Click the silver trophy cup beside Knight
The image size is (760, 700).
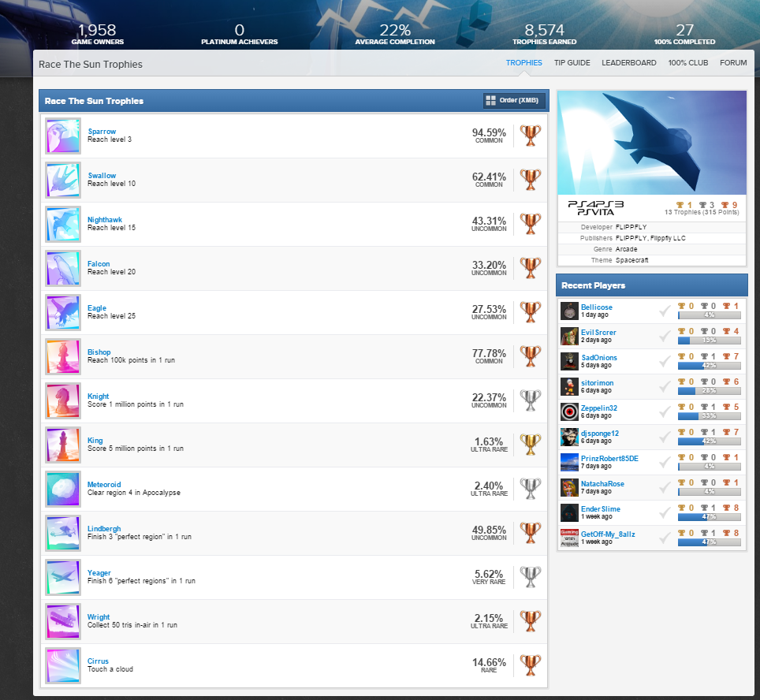point(531,400)
